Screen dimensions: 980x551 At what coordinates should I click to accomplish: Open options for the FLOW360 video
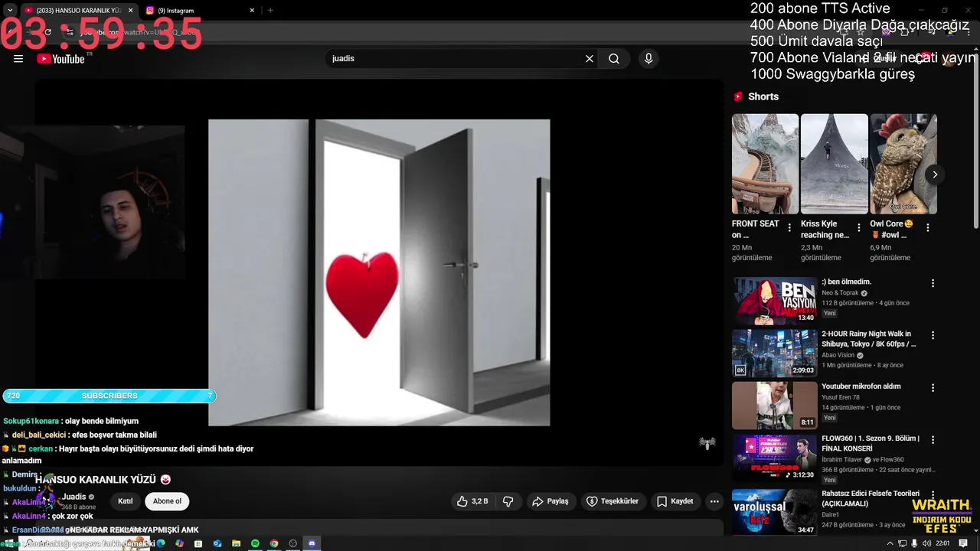click(933, 440)
